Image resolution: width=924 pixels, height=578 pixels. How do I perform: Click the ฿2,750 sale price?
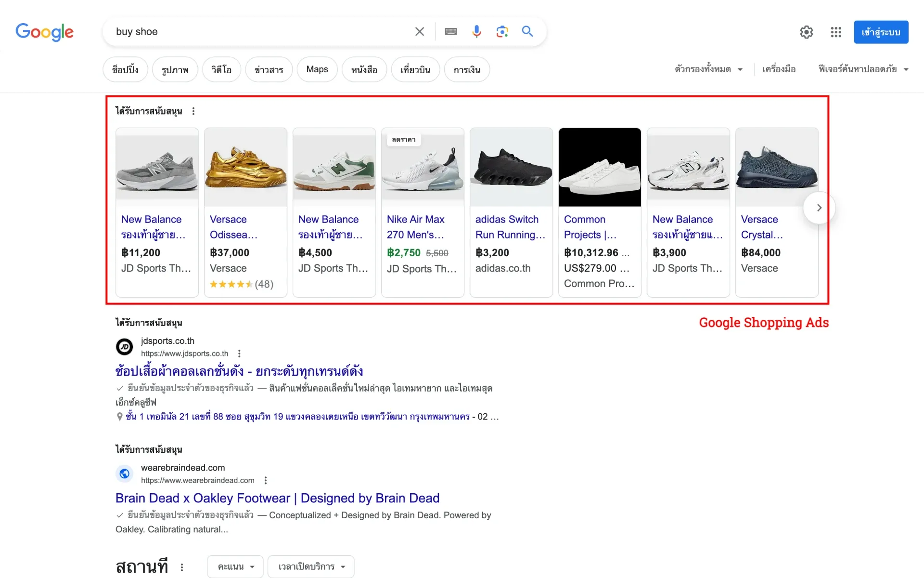(404, 253)
